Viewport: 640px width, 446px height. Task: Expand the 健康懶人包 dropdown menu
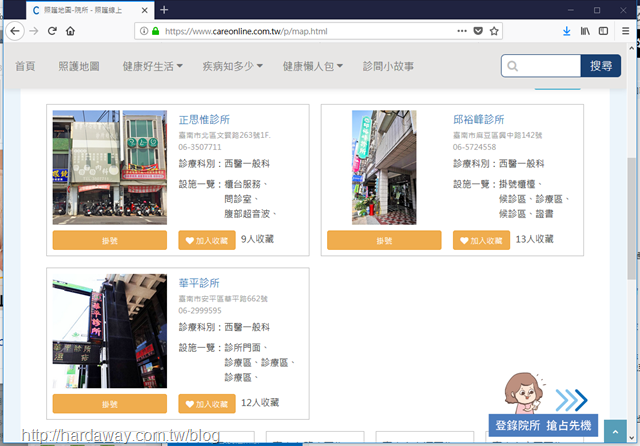[x=313, y=66]
